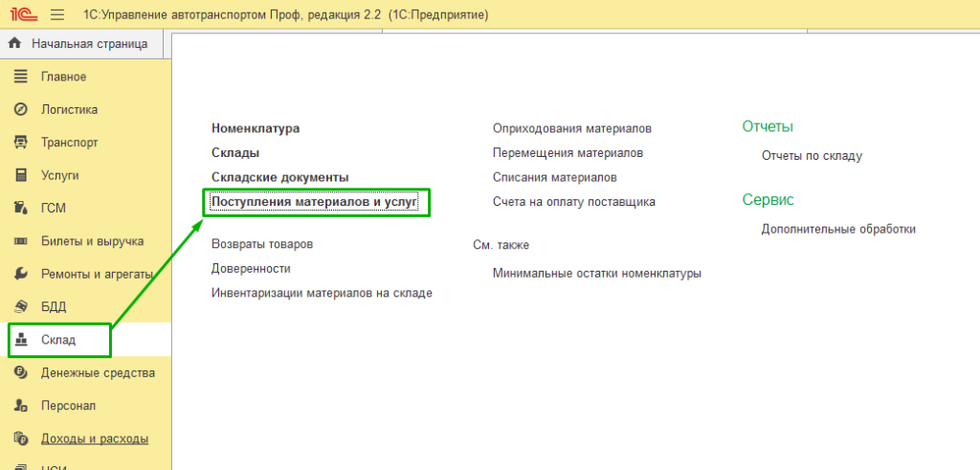Click the Ремонты и агрегаты wrench icon

[20, 274]
